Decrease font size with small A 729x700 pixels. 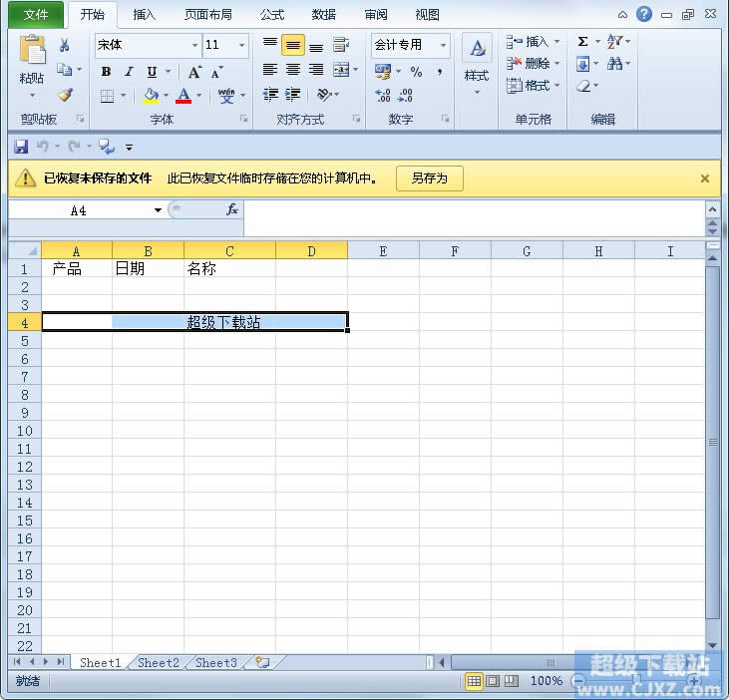click(216, 73)
